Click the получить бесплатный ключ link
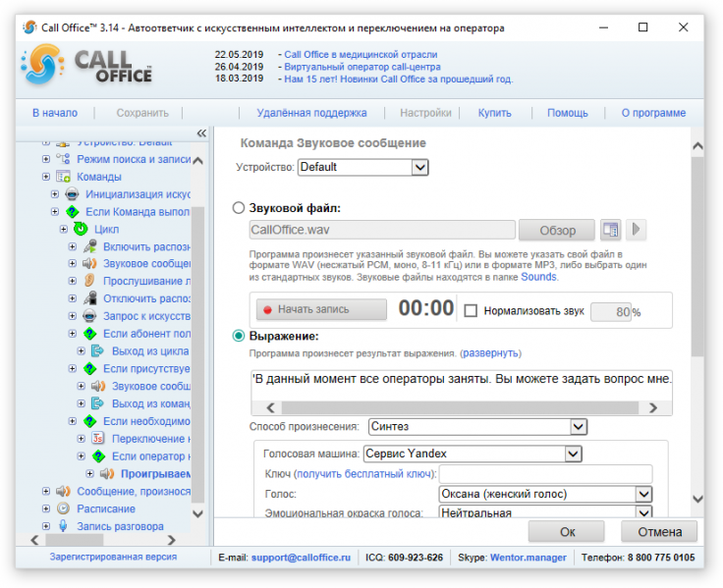 coord(365,474)
